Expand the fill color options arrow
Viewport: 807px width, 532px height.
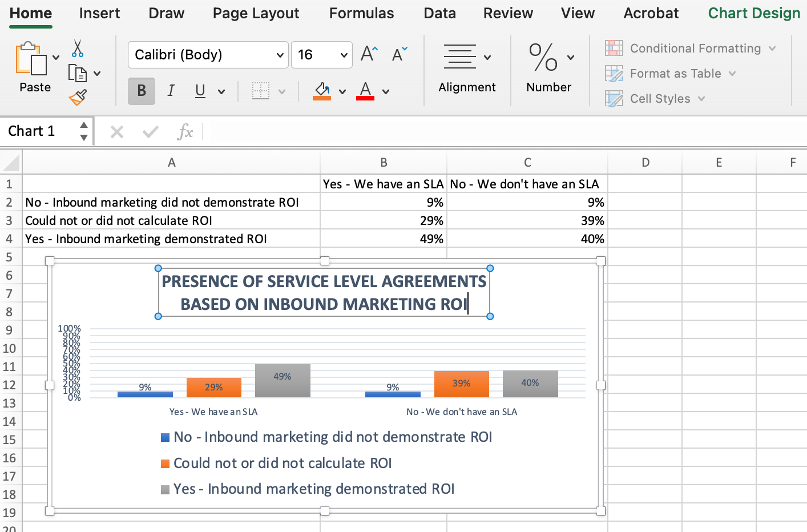point(342,91)
